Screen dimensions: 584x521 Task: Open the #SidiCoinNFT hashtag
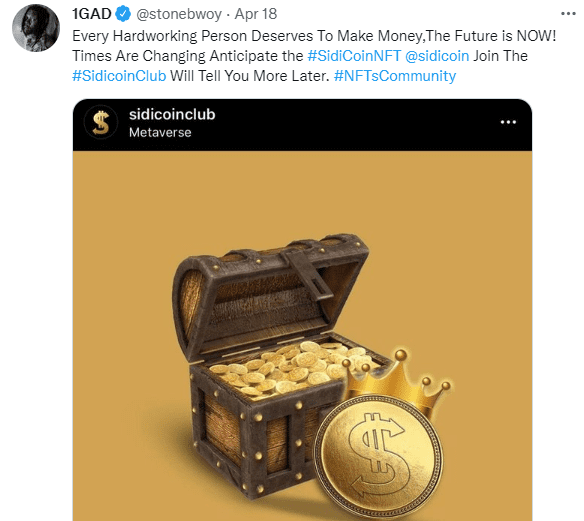pyautogui.click(x=354, y=56)
